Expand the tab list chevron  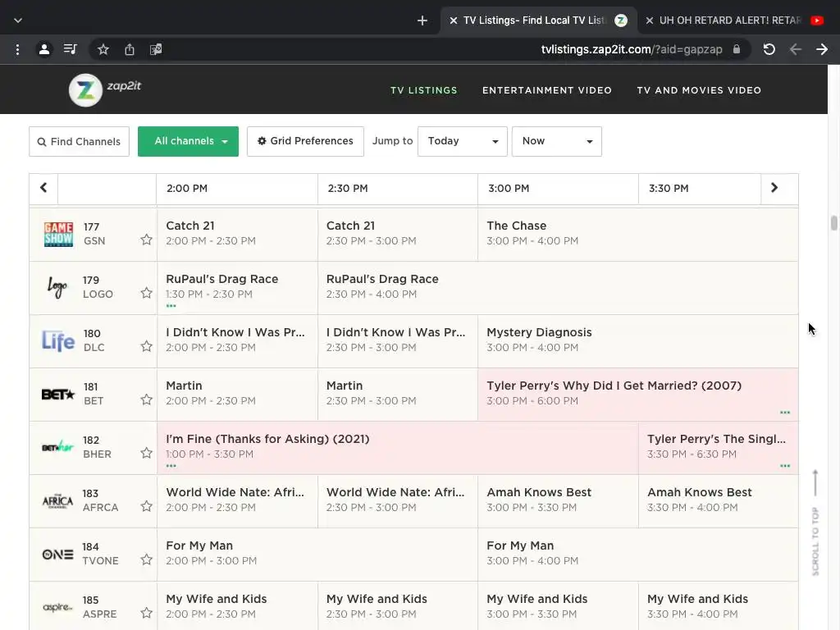click(18, 21)
